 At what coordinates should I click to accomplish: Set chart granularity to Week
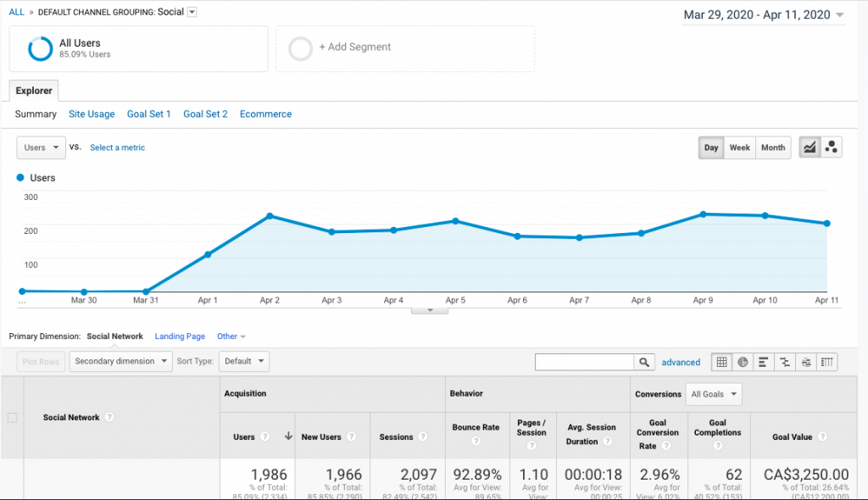point(739,147)
